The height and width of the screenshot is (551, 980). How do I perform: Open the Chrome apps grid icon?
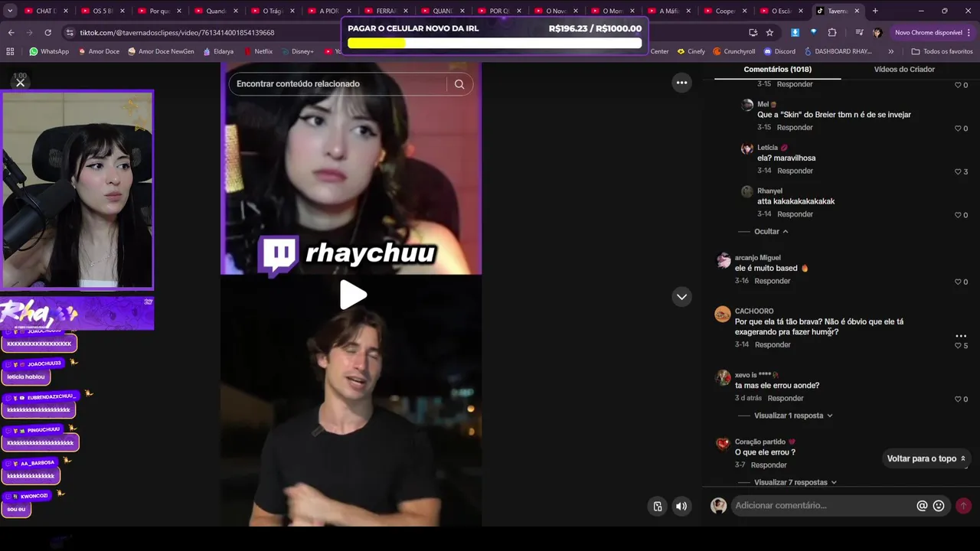click(x=10, y=51)
